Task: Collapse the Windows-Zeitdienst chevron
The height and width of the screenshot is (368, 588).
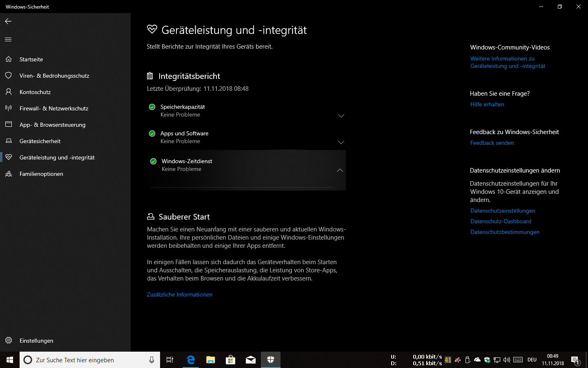Action: coord(340,170)
